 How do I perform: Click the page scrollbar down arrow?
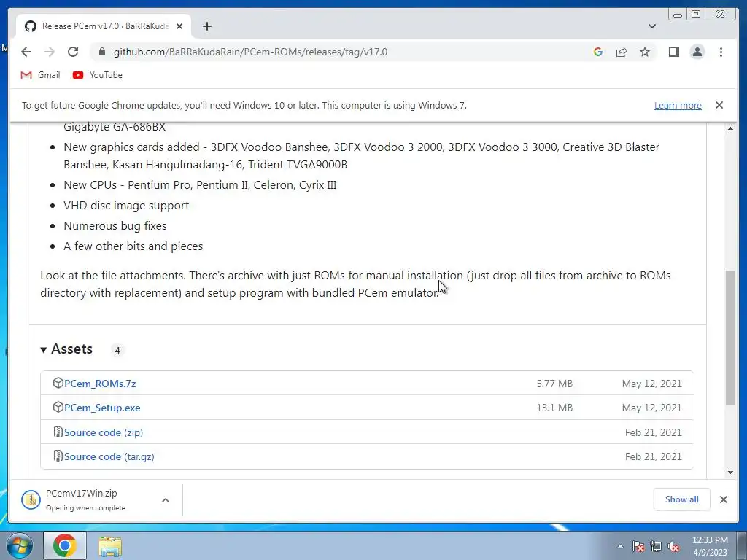[x=730, y=472]
